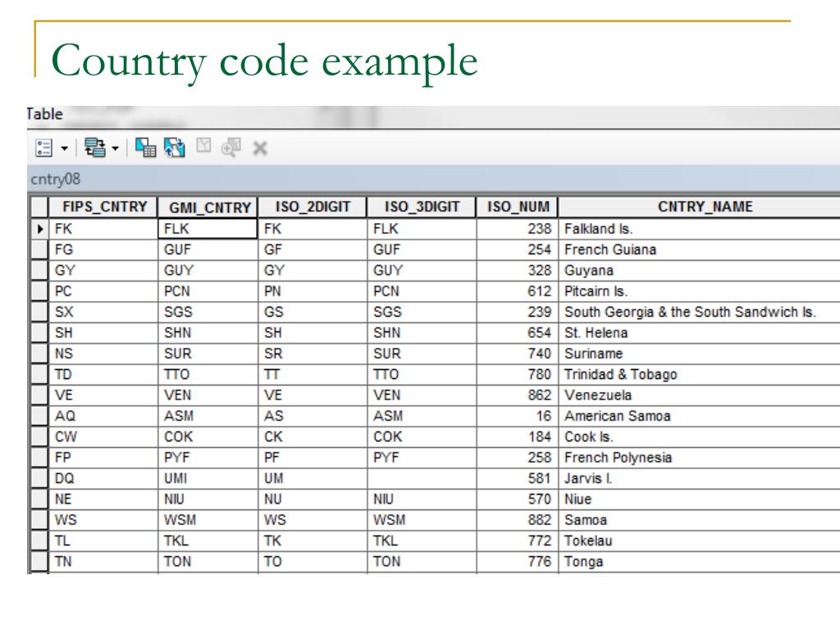Click the Zoom To Selected icon
This screenshot has height=630, width=840.
pyautogui.click(x=231, y=148)
